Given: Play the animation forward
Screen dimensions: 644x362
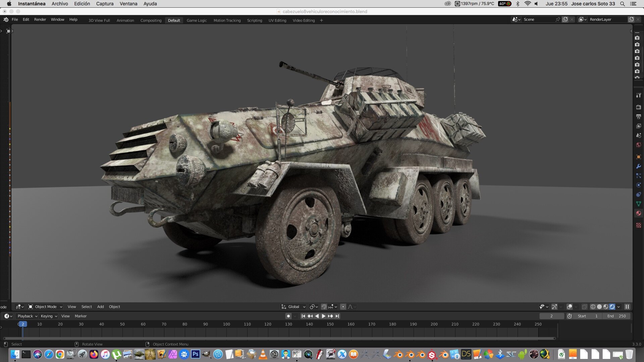Looking at the screenshot, I should point(323,316).
